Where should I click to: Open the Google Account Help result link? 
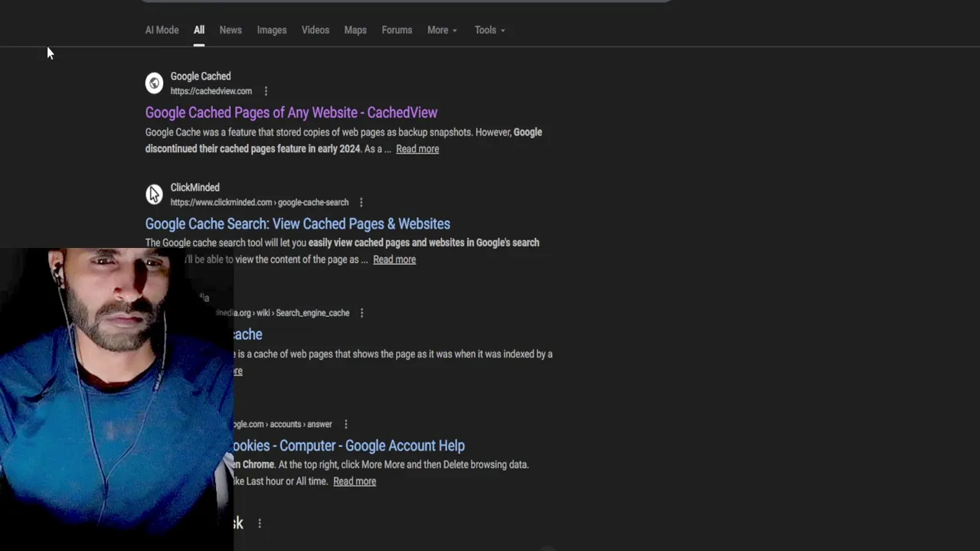pyautogui.click(x=349, y=445)
